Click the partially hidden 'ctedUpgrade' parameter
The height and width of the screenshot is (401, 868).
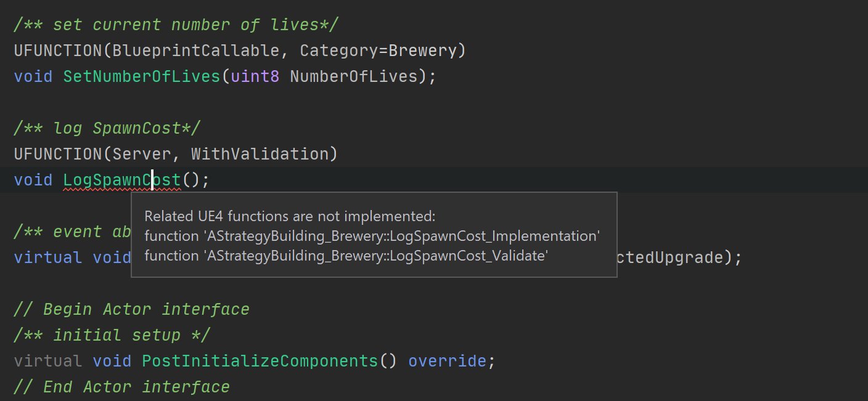pos(670,257)
